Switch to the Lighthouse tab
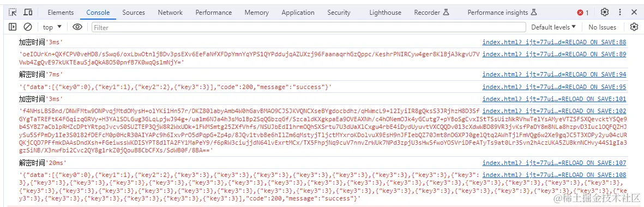This screenshot has height=207, width=644. click(385, 13)
